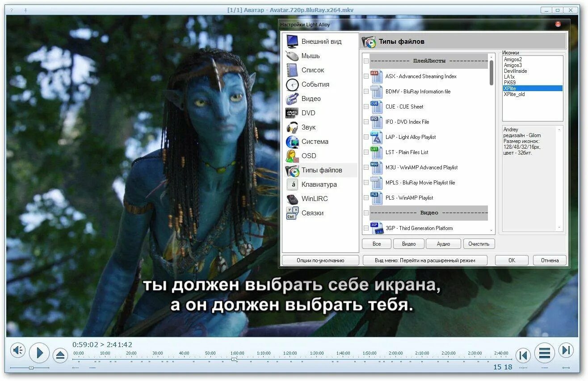The image size is (588, 381).
Task: Open the Внешний вид settings section
Action: [x=320, y=42]
